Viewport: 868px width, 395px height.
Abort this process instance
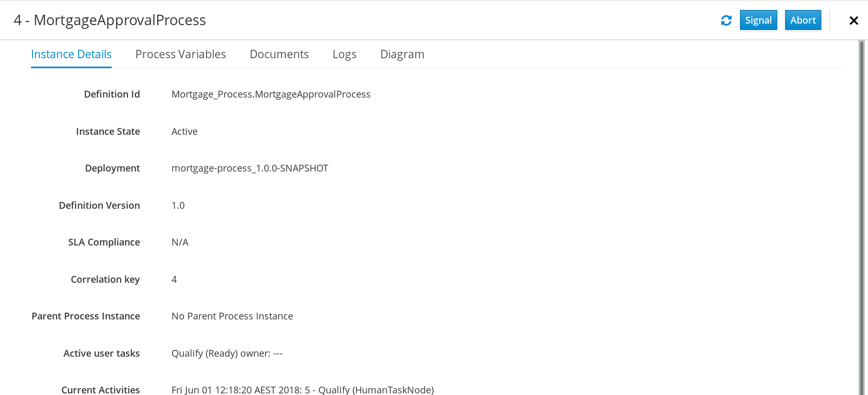click(x=803, y=20)
